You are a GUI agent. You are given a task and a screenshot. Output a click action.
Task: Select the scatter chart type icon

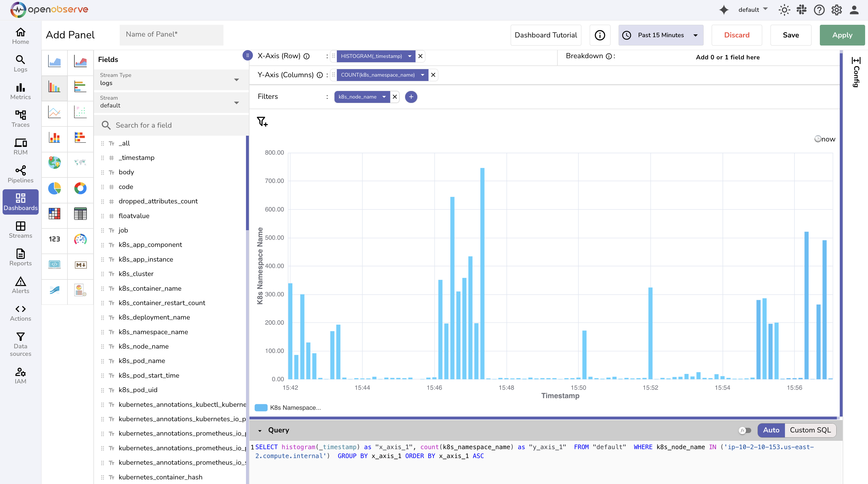[x=80, y=112]
